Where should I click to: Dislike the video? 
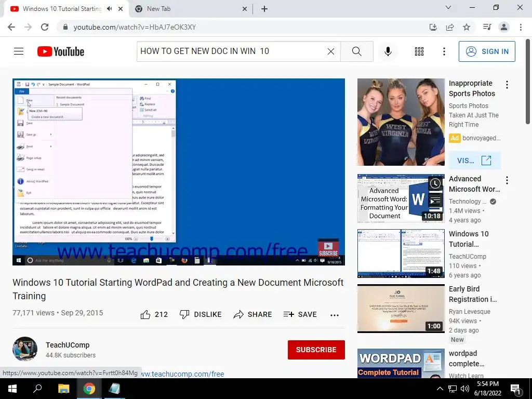[x=201, y=314]
